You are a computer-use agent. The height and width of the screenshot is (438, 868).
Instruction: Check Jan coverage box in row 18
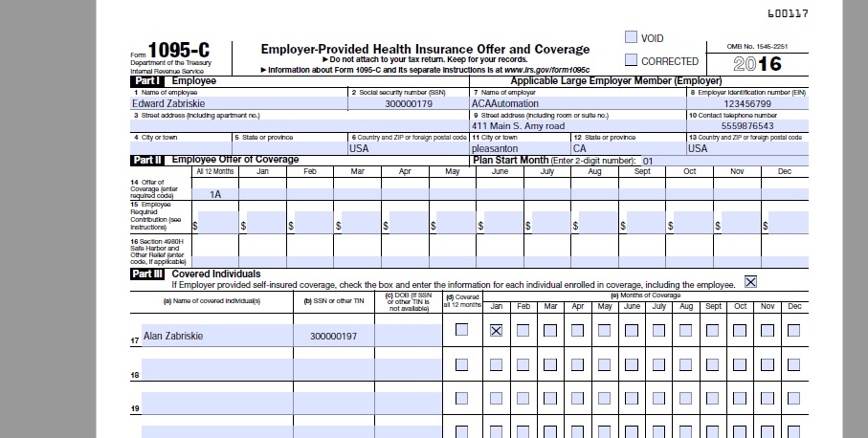pos(496,364)
